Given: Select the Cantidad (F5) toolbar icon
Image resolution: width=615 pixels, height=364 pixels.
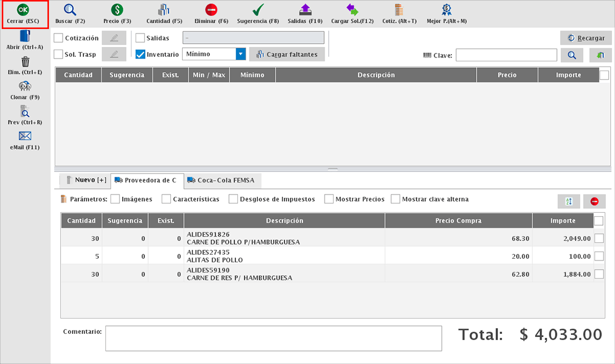Looking at the screenshot, I should pyautogui.click(x=164, y=10).
